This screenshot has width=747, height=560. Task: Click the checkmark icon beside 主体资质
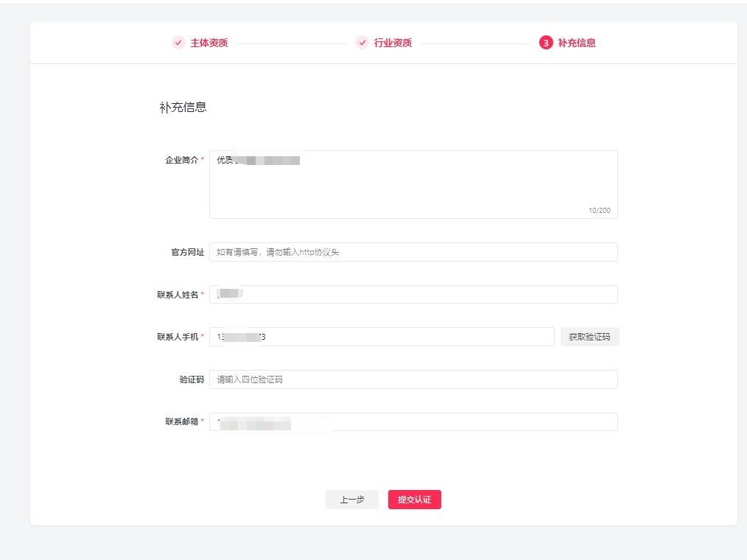coord(179,43)
